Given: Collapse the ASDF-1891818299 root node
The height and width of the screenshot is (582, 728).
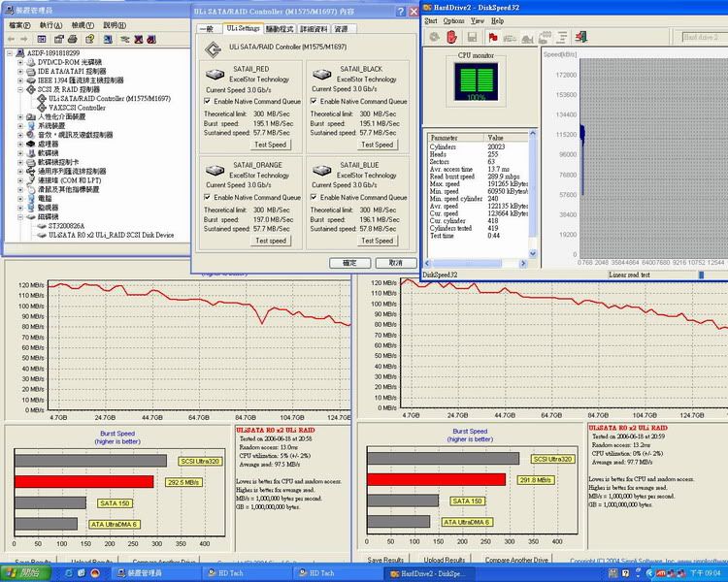Looking at the screenshot, I should coord(10,53).
